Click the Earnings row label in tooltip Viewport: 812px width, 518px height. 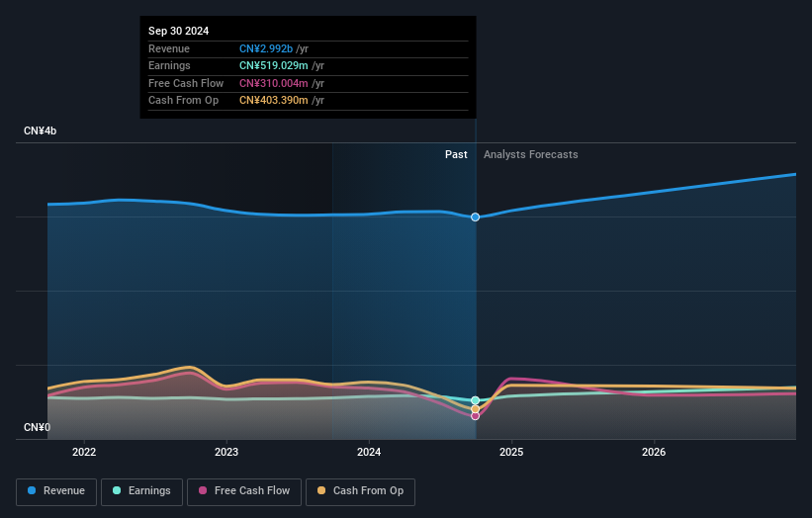click(x=169, y=65)
